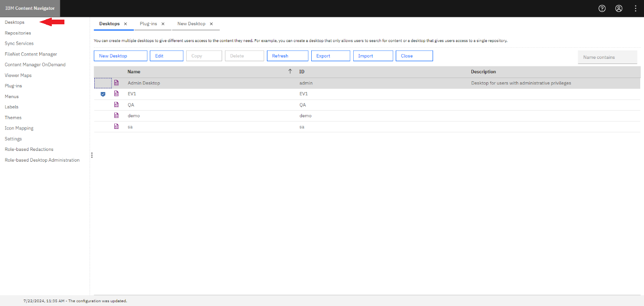644x306 pixels.
Task: Toggle the EV1 default desktop badge
Action: click(x=103, y=93)
